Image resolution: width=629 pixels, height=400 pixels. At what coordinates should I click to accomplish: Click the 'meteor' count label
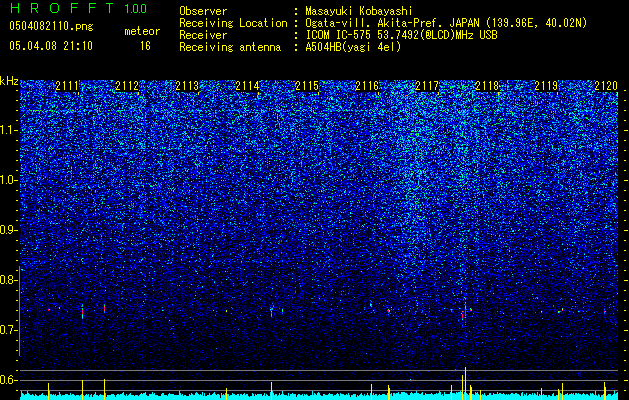point(142,31)
